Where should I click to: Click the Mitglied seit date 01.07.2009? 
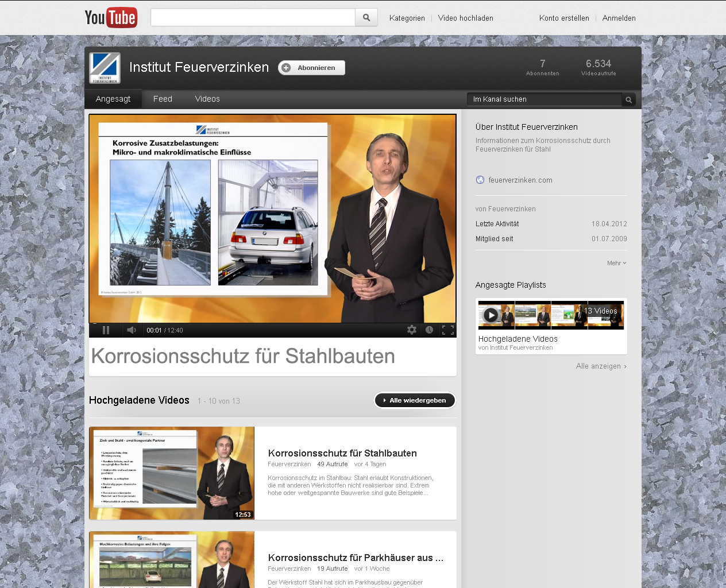point(609,239)
